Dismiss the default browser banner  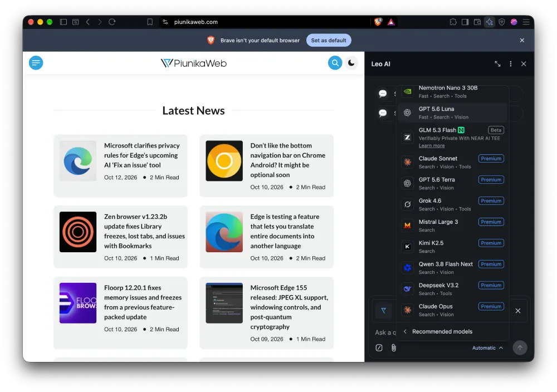[522, 41]
